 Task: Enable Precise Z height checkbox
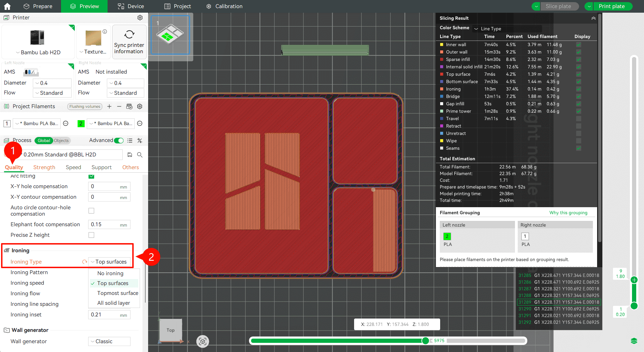pos(91,235)
